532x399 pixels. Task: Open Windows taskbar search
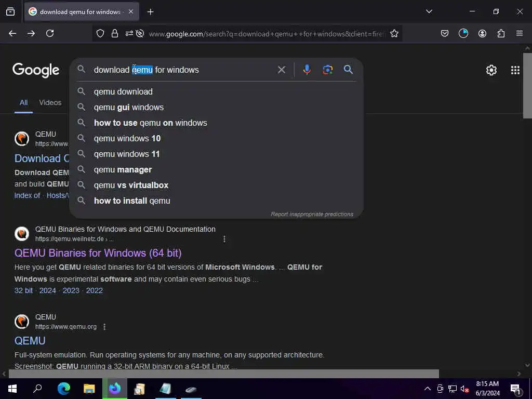click(x=37, y=389)
